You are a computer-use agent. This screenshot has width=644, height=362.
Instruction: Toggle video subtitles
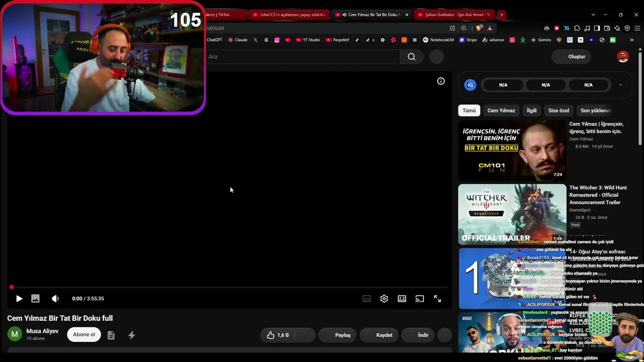coord(367,299)
